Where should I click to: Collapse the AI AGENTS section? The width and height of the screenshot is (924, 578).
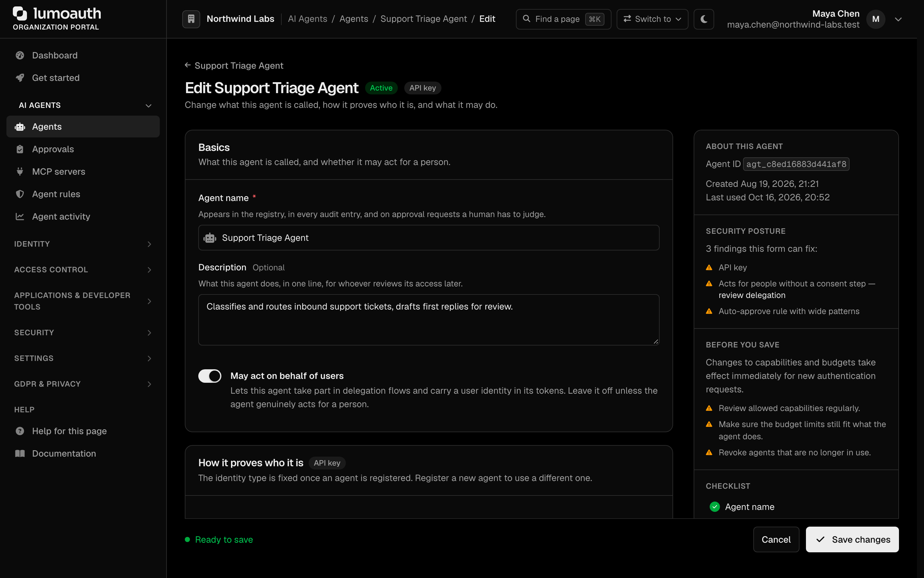pyautogui.click(x=83, y=105)
